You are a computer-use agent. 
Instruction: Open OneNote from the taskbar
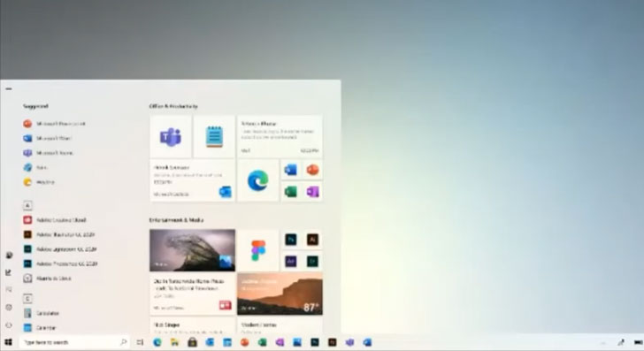(x=280, y=342)
